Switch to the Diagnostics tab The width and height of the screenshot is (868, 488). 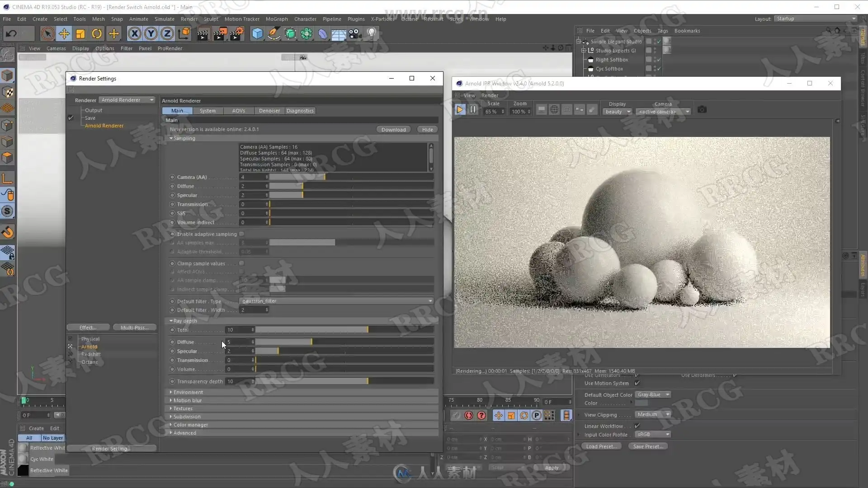(300, 111)
